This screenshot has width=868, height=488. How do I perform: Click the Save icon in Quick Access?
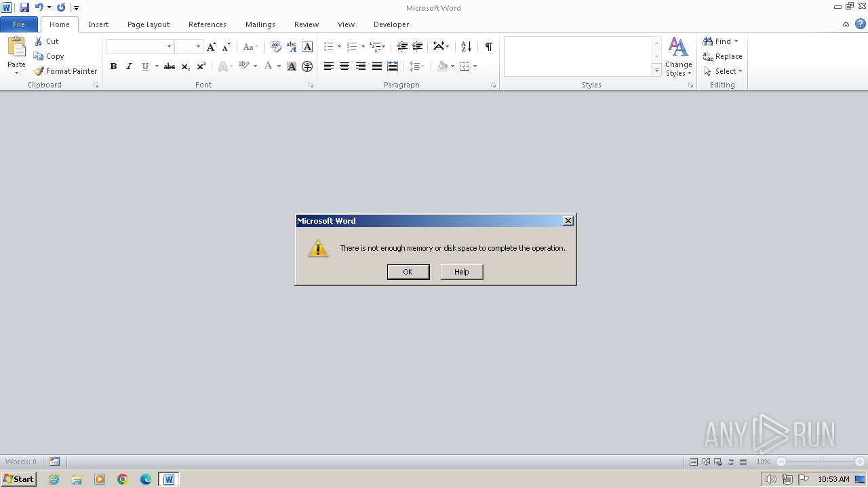(24, 7)
